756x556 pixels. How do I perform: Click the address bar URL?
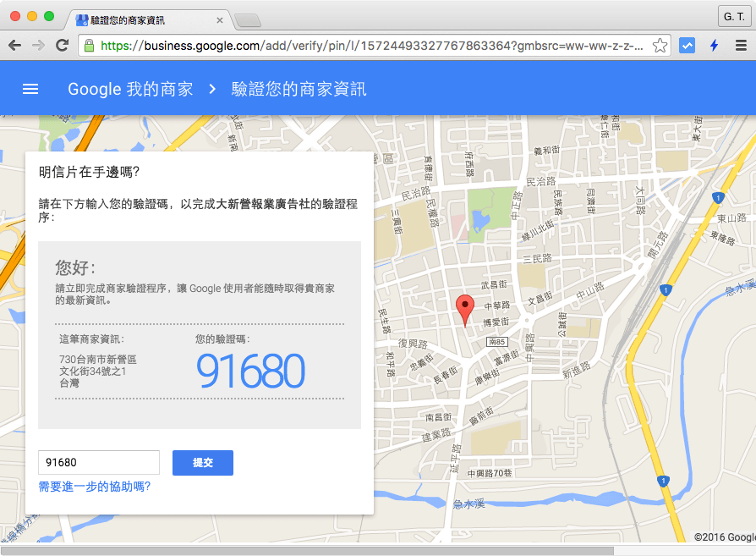[x=338, y=47]
